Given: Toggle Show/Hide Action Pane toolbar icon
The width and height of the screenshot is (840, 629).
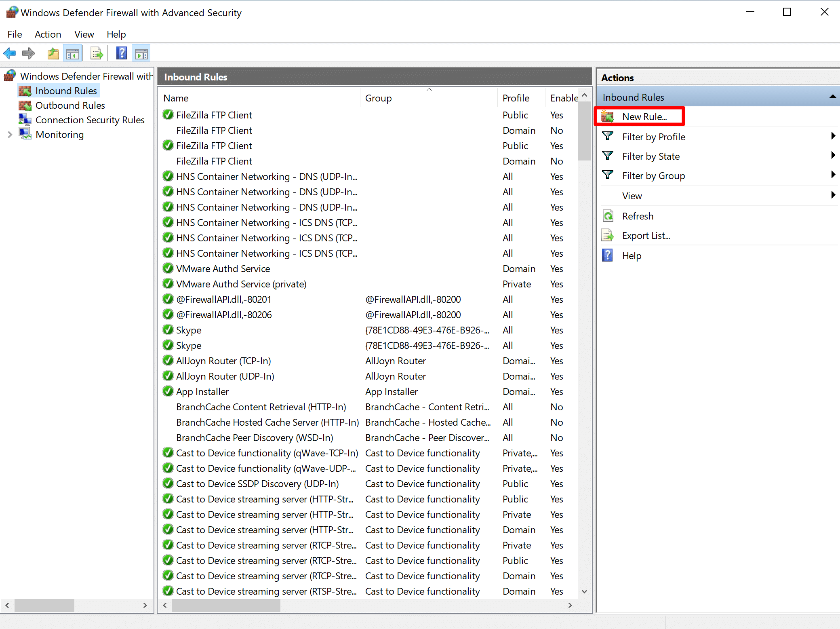Looking at the screenshot, I should pyautogui.click(x=141, y=53).
